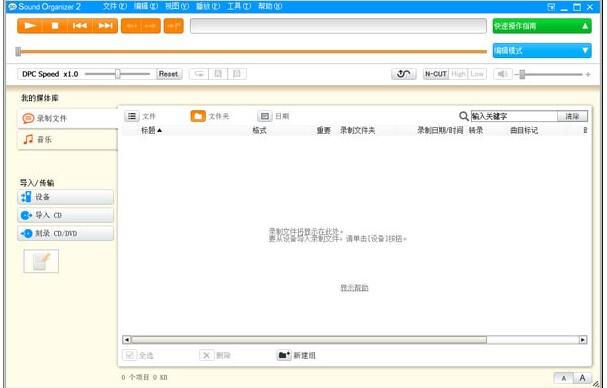Click the notepad icon in the sidebar
This screenshot has height=388, width=607.
tap(41, 261)
